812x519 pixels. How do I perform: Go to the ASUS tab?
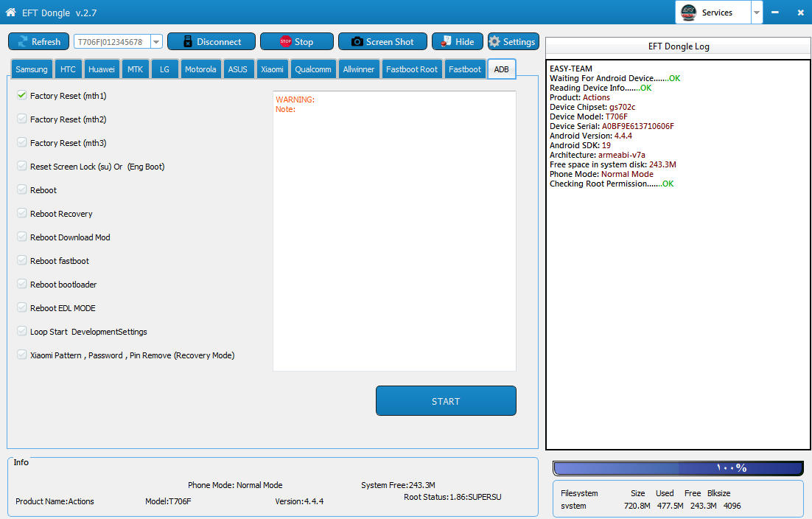[238, 69]
